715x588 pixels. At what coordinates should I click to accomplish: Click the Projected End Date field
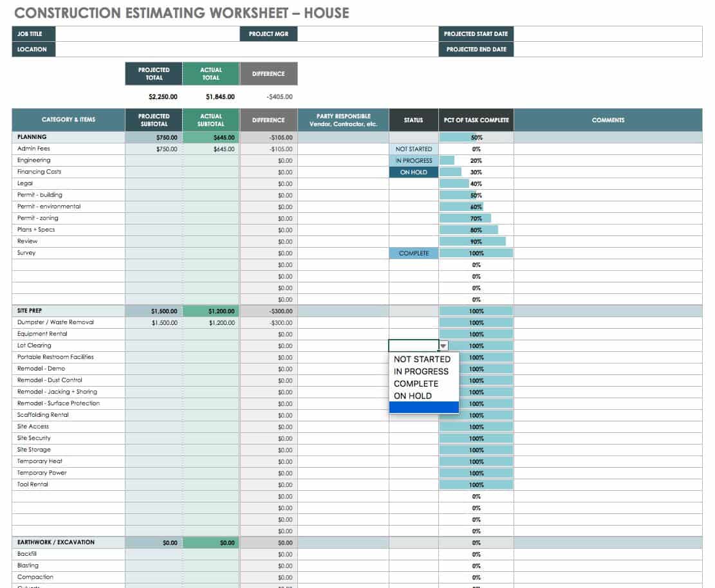pos(608,50)
